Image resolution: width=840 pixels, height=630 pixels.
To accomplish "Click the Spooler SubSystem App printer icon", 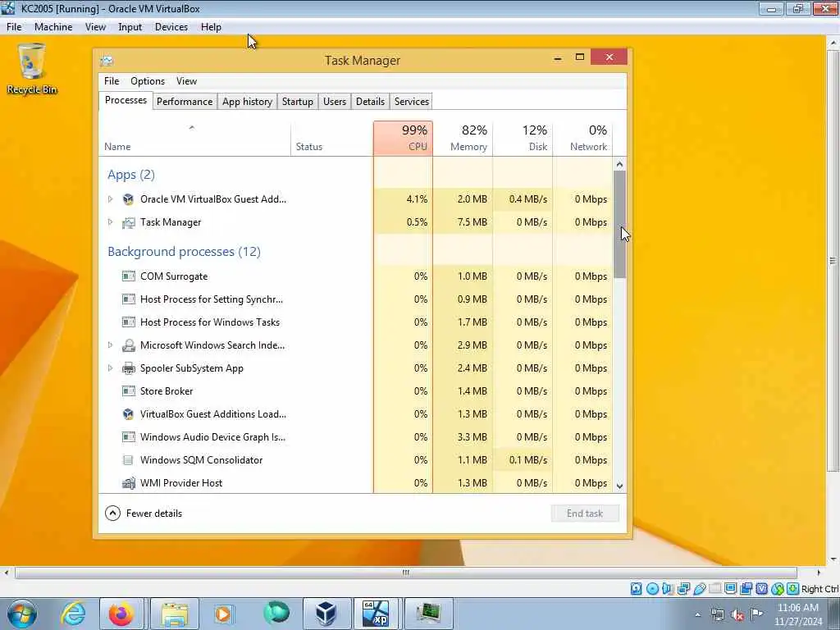I will [x=129, y=368].
